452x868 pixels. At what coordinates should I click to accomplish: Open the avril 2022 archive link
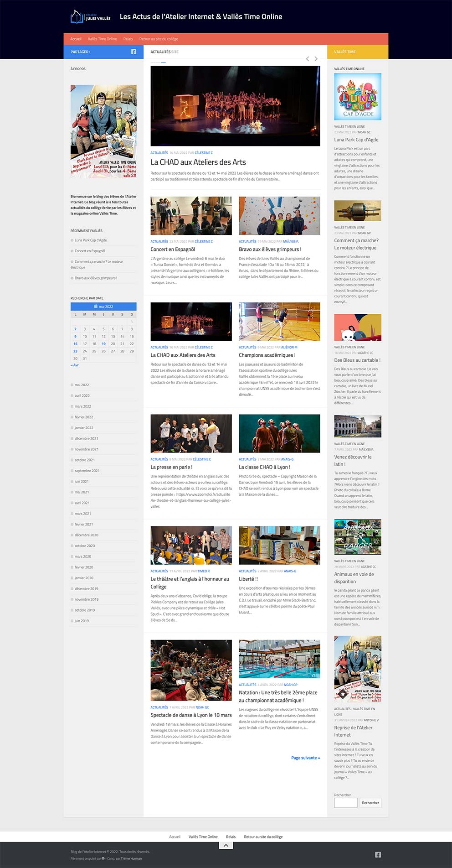pyautogui.click(x=82, y=395)
